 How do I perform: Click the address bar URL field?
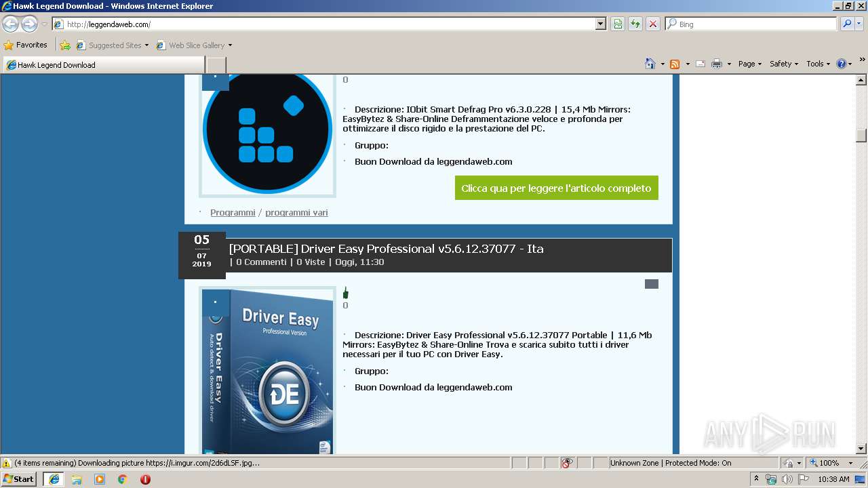click(x=330, y=24)
